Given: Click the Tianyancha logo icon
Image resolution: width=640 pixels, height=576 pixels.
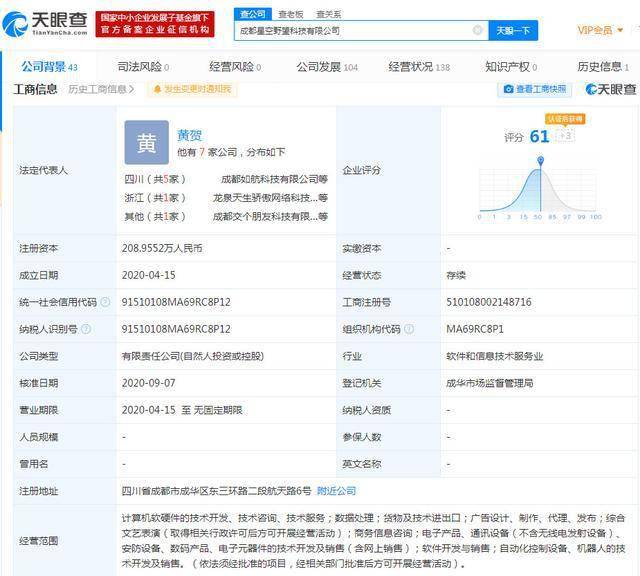Looking at the screenshot, I should (14, 24).
